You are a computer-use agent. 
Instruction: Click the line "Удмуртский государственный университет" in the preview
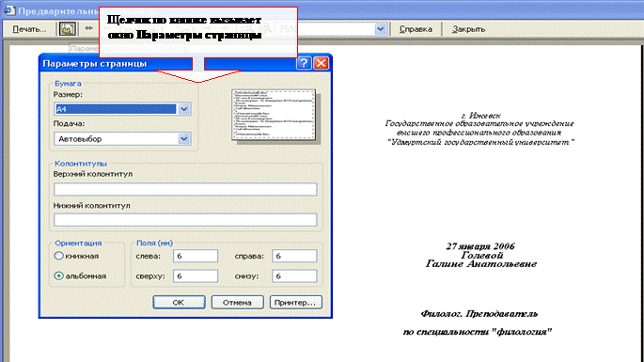(480, 142)
